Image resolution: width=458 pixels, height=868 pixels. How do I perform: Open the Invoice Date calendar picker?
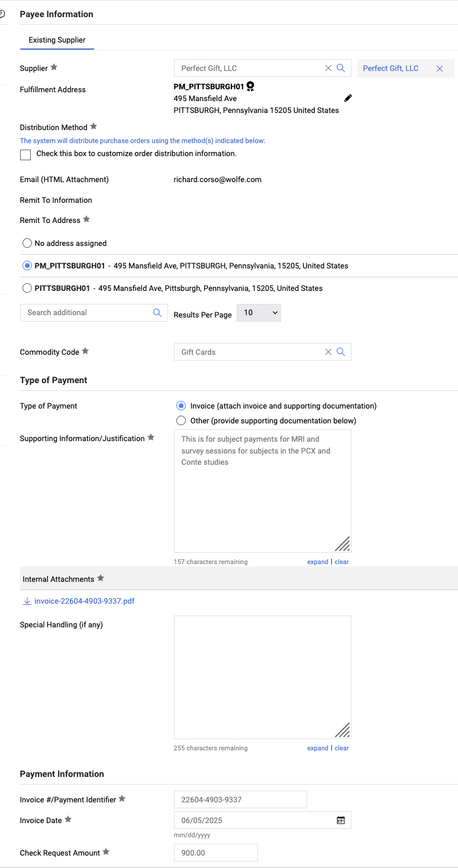pos(341,820)
